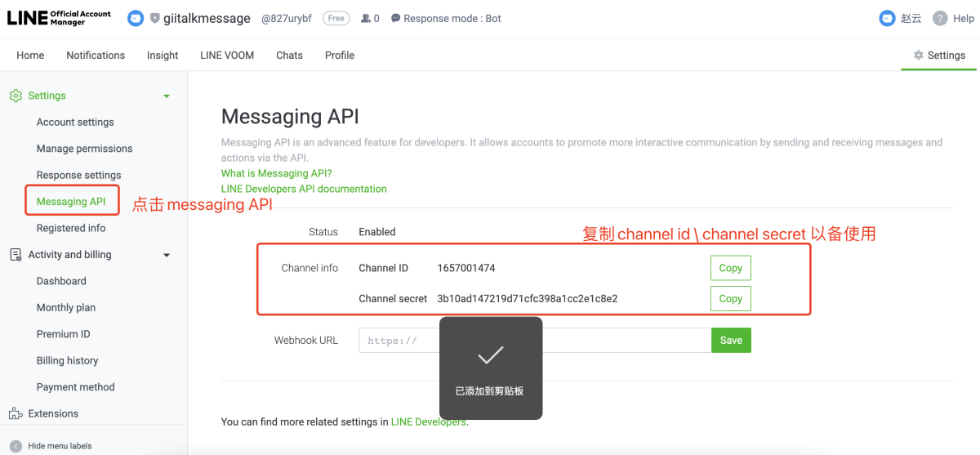Click the giitalkmessage account avatar icon
980x455 pixels.
pos(136,18)
